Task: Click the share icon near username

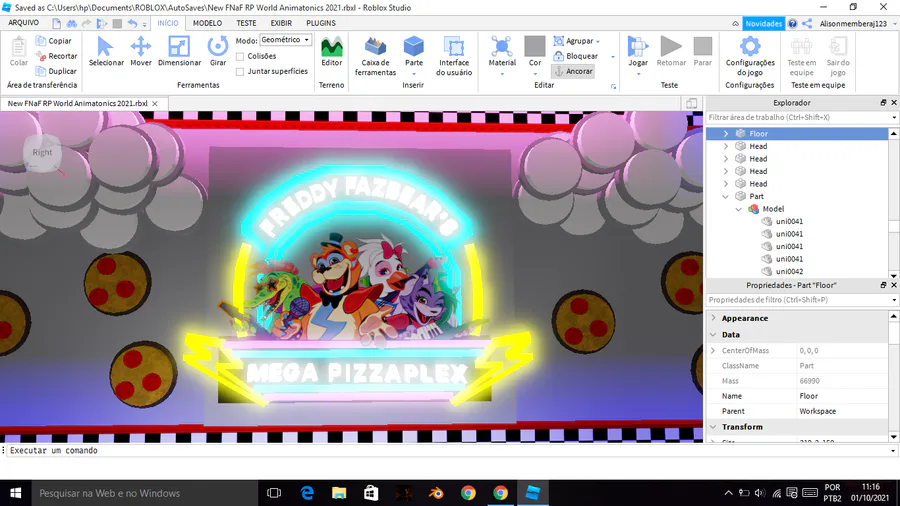Action: point(807,24)
